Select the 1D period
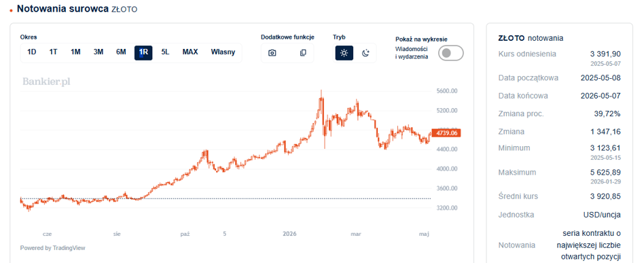Screen dimensions: 644x263 pos(32,52)
